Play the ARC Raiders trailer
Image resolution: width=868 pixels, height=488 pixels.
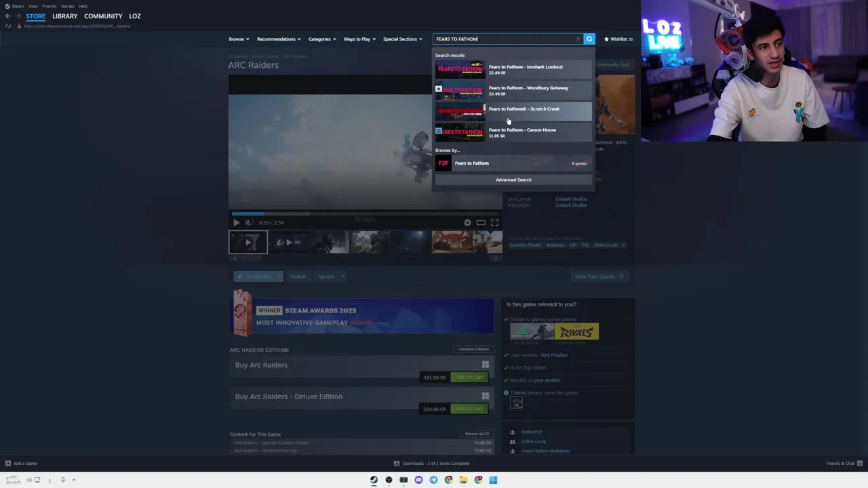[236, 222]
